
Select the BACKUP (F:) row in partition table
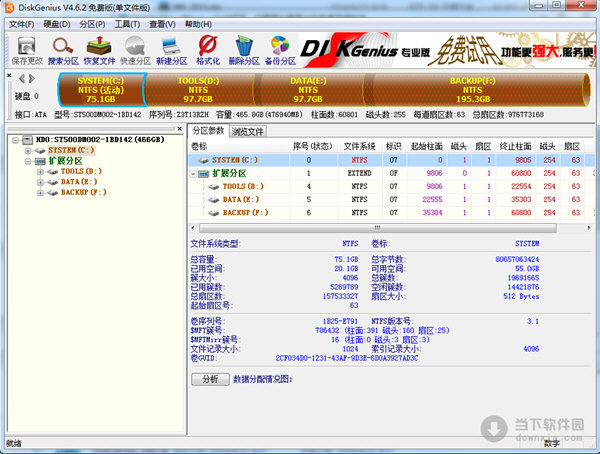click(x=392, y=212)
